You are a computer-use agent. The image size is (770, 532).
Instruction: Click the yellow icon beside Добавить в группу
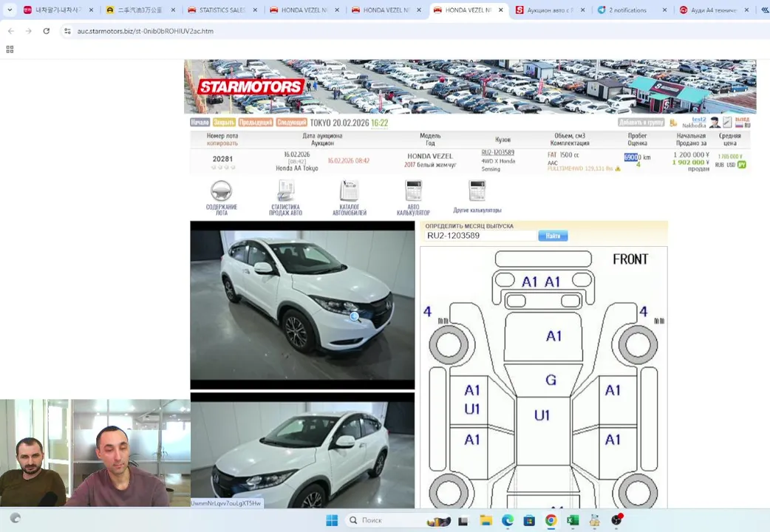[x=673, y=123]
